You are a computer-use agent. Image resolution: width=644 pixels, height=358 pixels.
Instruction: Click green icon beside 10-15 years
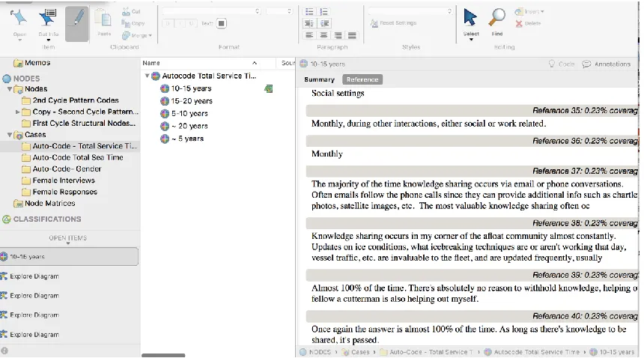point(269,88)
